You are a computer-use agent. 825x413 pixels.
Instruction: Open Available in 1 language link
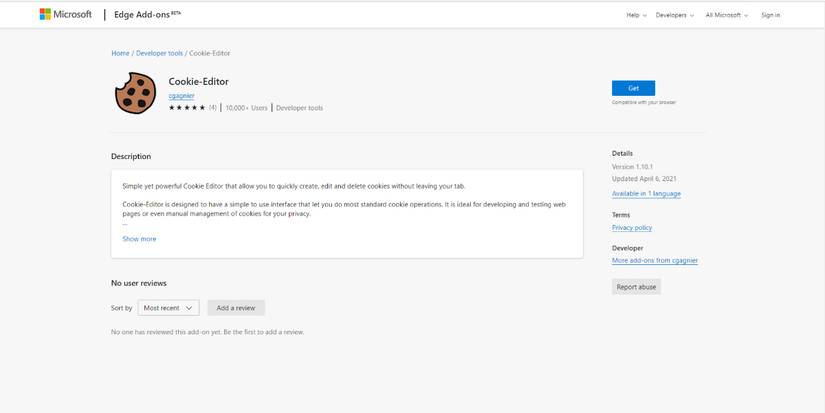click(646, 193)
